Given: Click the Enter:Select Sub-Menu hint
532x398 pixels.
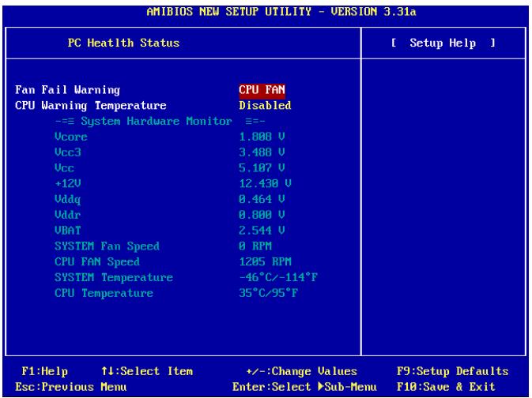Looking at the screenshot, I should coord(304,387).
